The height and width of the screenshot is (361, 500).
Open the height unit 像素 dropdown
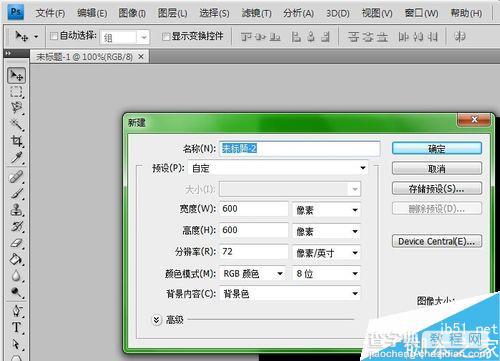coord(326,231)
